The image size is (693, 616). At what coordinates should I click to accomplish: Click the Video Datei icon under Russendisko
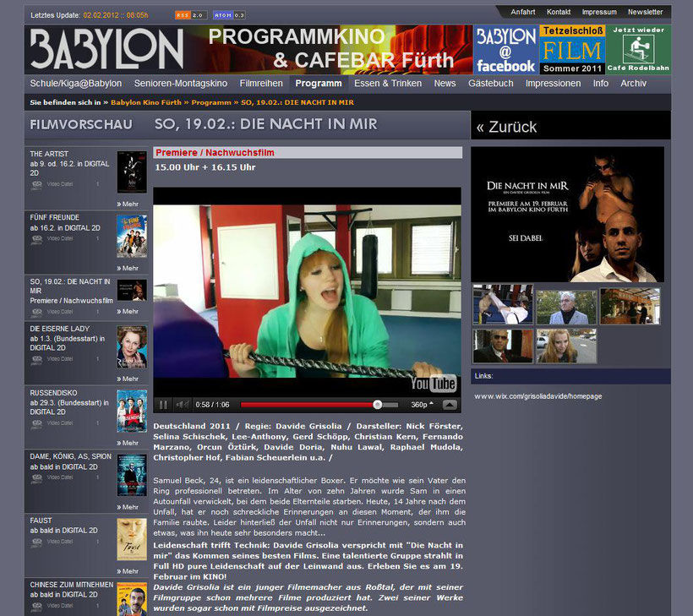tap(36, 424)
